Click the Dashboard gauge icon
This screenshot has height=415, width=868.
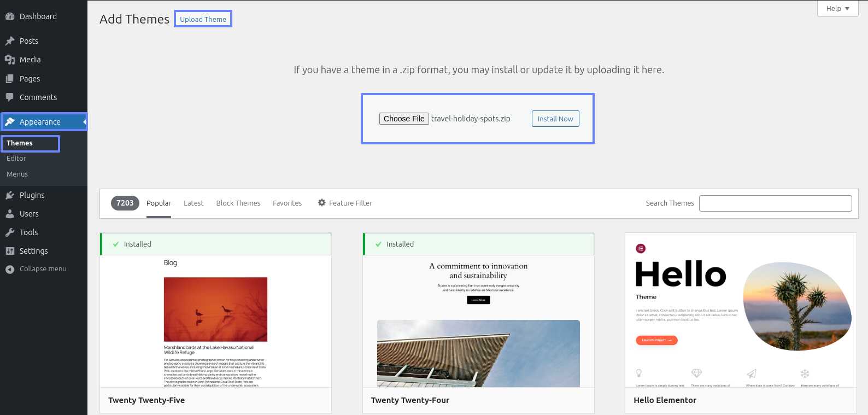10,16
